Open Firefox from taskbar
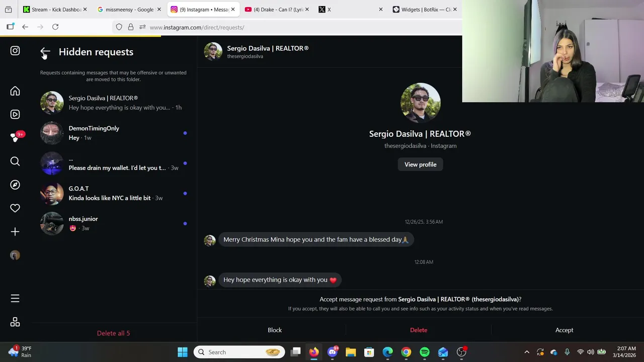The image size is (644, 362). (x=314, y=352)
